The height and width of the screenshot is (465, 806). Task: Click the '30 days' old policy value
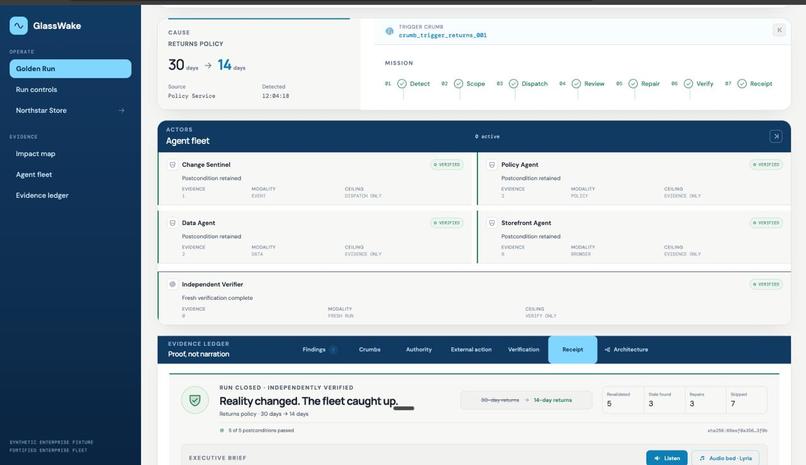[183, 65]
